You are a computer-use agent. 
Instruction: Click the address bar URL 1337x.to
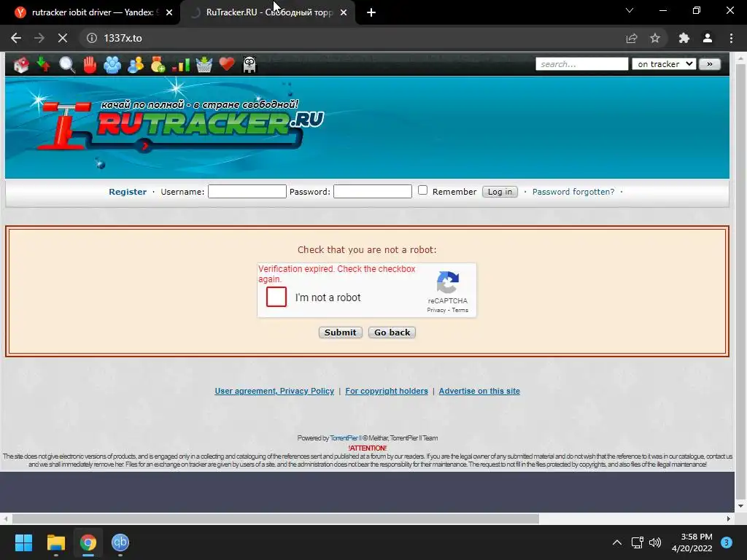point(123,38)
